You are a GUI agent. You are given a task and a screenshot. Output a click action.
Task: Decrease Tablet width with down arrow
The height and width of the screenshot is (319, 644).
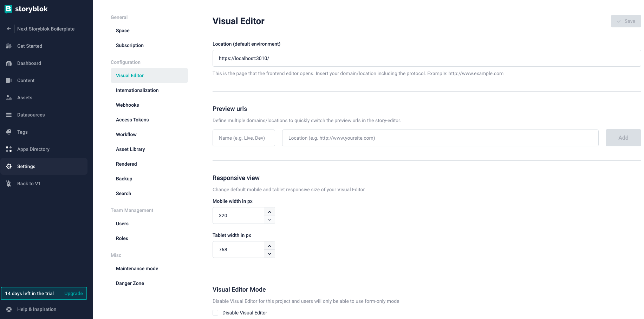pyautogui.click(x=269, y=254)
